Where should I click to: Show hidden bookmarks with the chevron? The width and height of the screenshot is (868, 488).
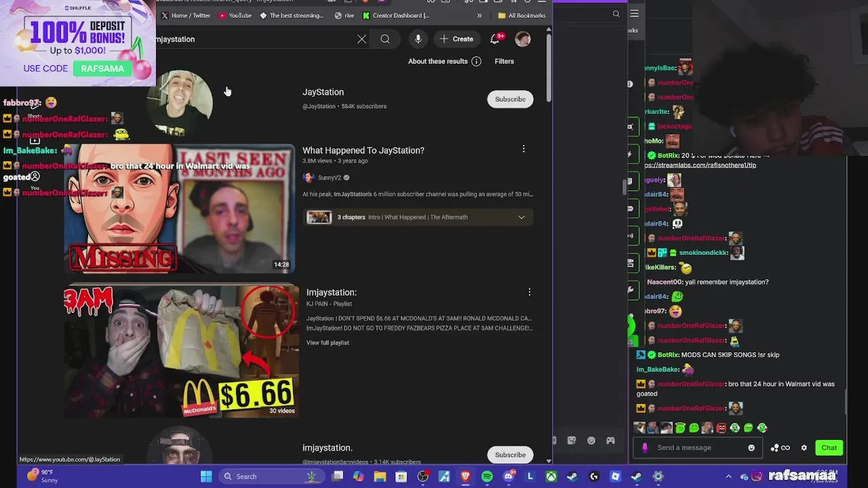click(x=479, y=16)
